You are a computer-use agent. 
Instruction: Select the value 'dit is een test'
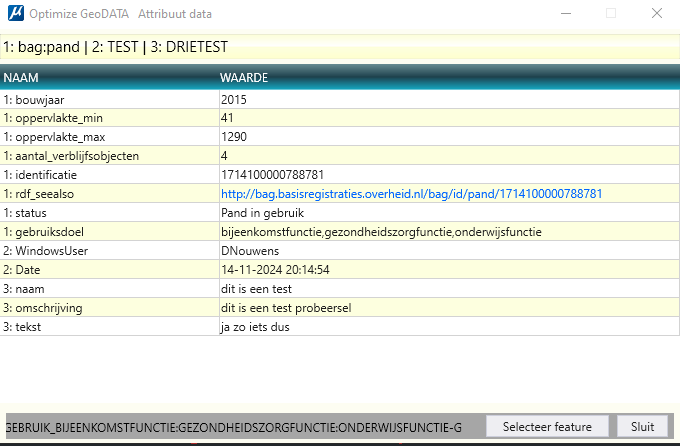449,289
